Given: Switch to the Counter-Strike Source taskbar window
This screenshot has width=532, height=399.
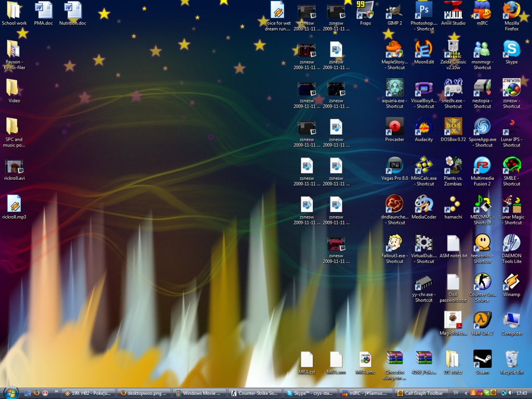Looking at the screenshot, I should coord(255,393).
